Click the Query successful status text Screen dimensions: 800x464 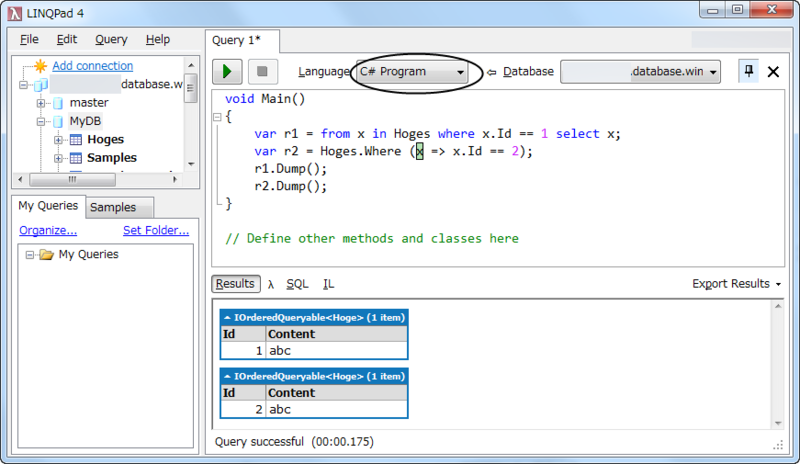tap(294, 442)
